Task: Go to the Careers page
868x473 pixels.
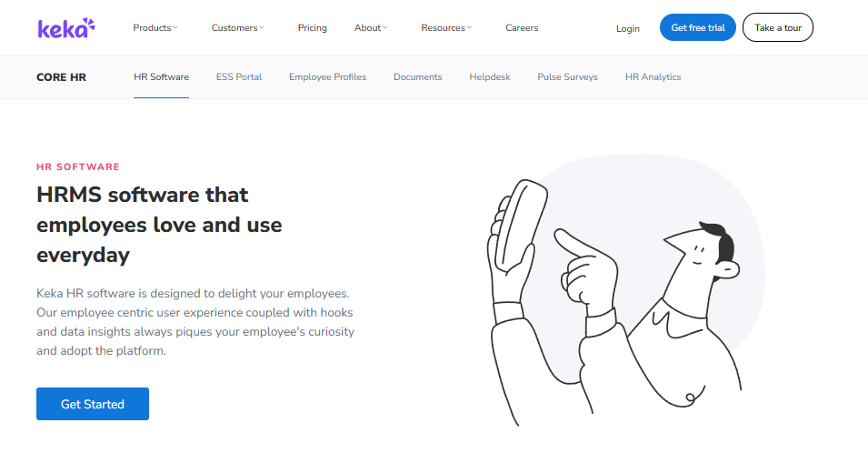Action: (x=522, y=27)
